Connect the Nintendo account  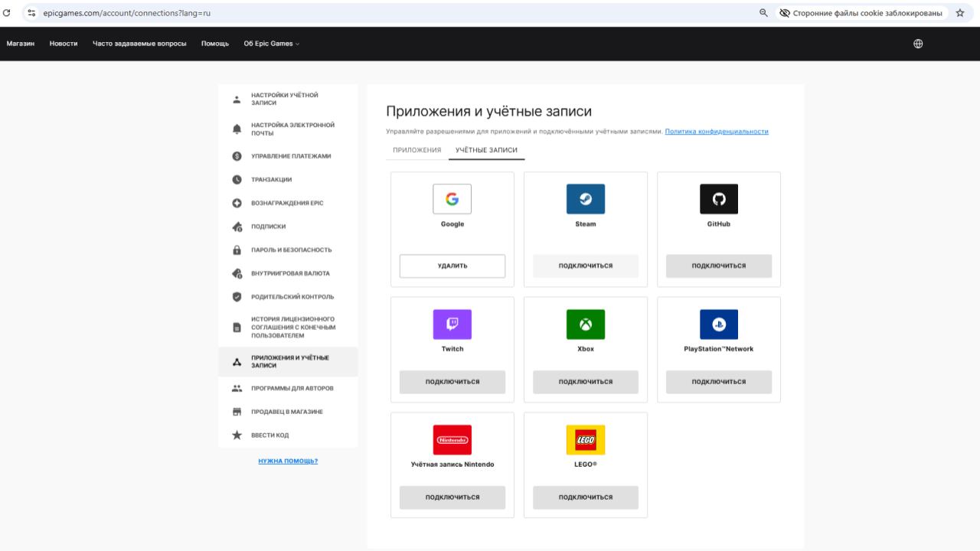[x=452, y=497]
